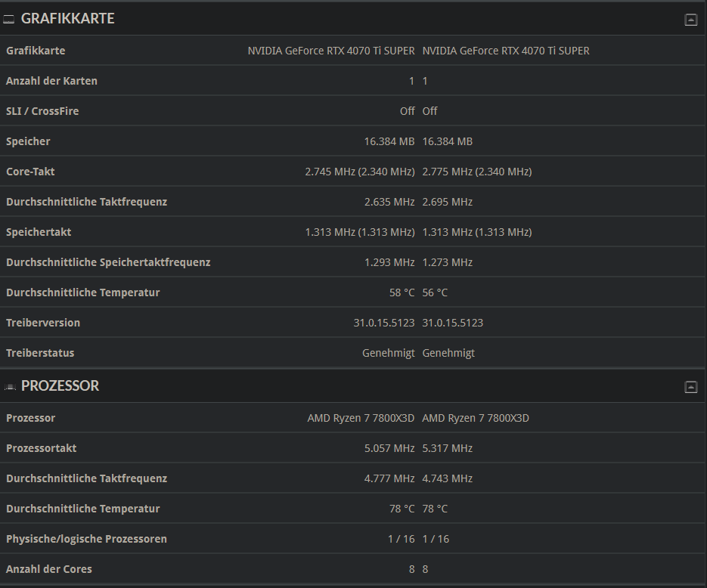
Task: Click the Anzahl der Cores label
Action: point(48,569)
